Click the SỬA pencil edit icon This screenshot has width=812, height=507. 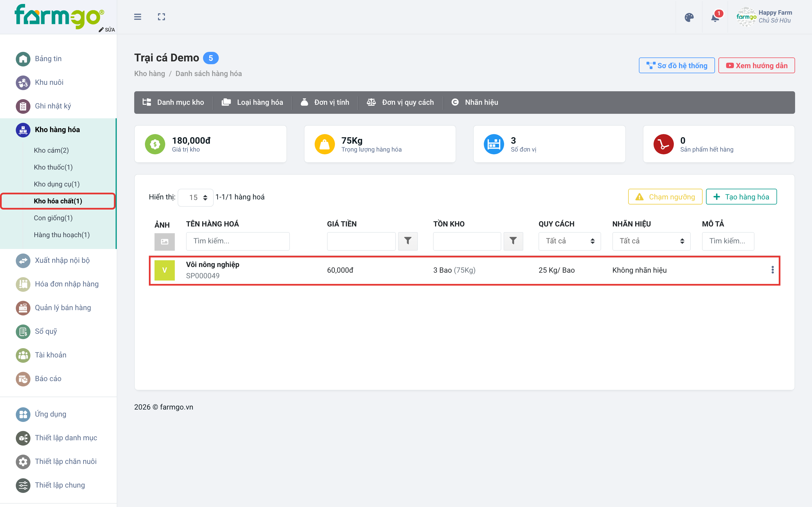[x=101, y=30]
